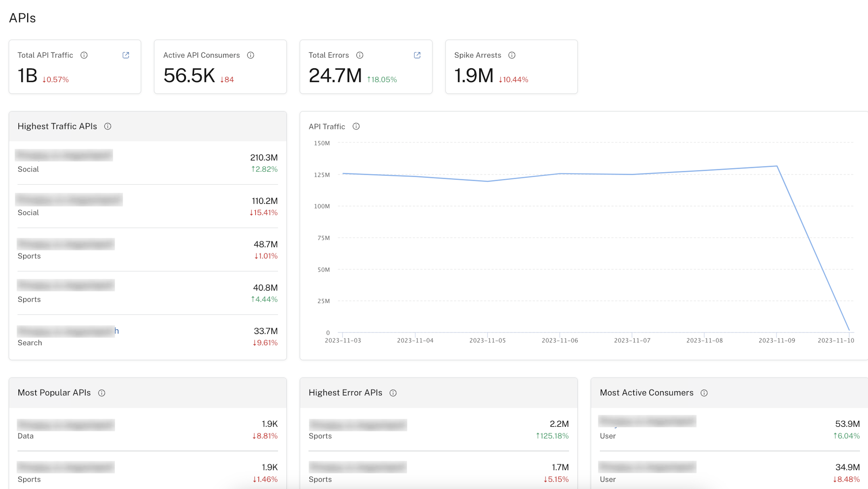Open the Search API with 33.7M traffic

click(68, 331)
